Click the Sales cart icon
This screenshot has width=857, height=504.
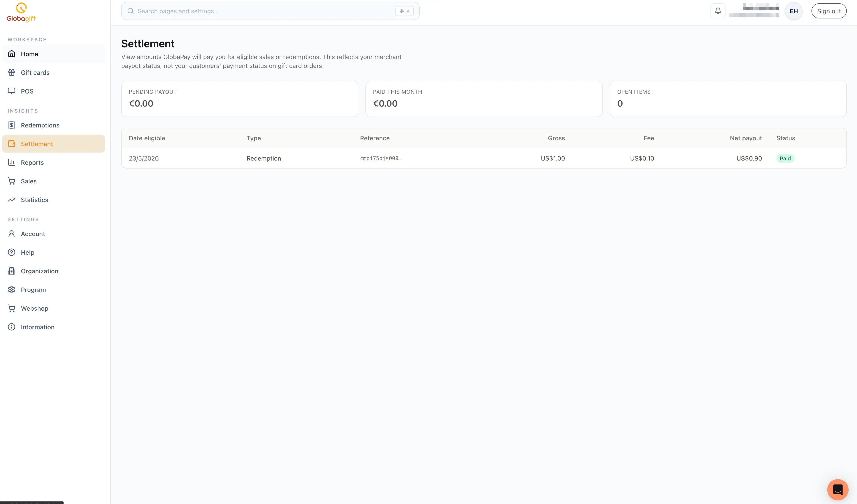pyautogui.click(x=12, y=181)
